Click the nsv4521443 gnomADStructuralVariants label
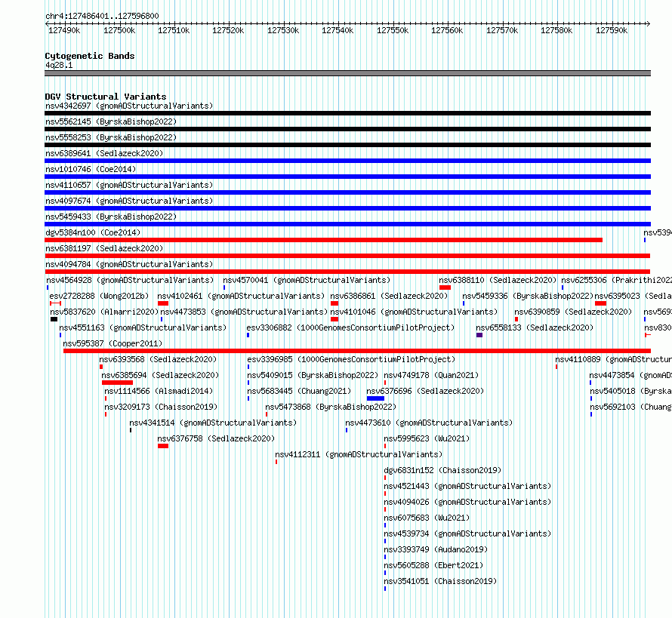Viewport: 672px width, 618px height. [x=467, y=486]
